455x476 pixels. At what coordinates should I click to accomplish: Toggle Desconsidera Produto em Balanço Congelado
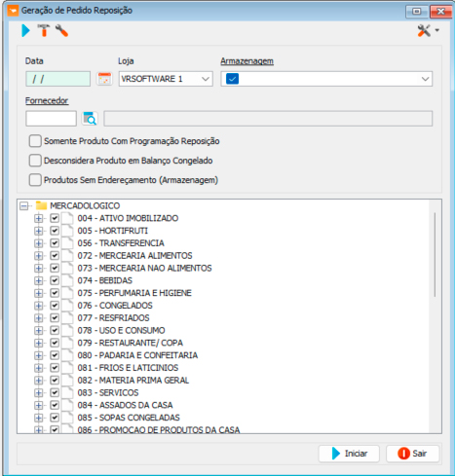click(35, 161)
